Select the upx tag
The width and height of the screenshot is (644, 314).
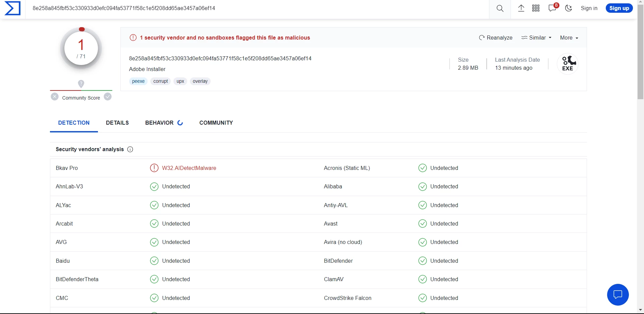(180, 81)
